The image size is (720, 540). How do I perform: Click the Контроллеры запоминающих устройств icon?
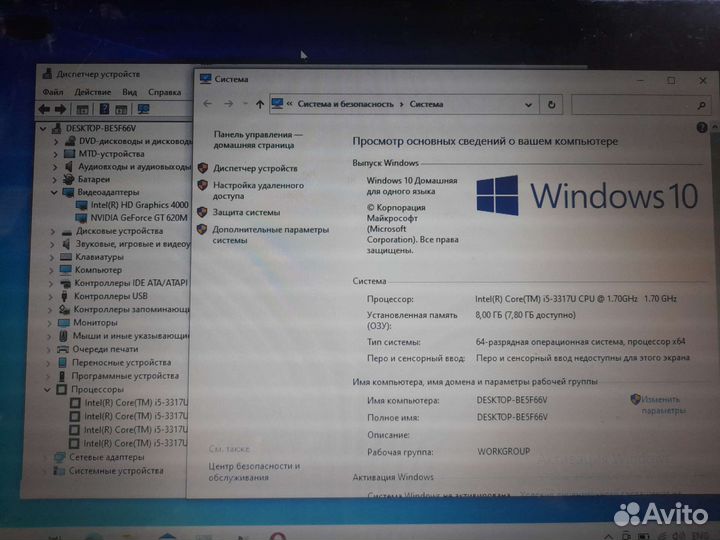click(x=64, y=309)
